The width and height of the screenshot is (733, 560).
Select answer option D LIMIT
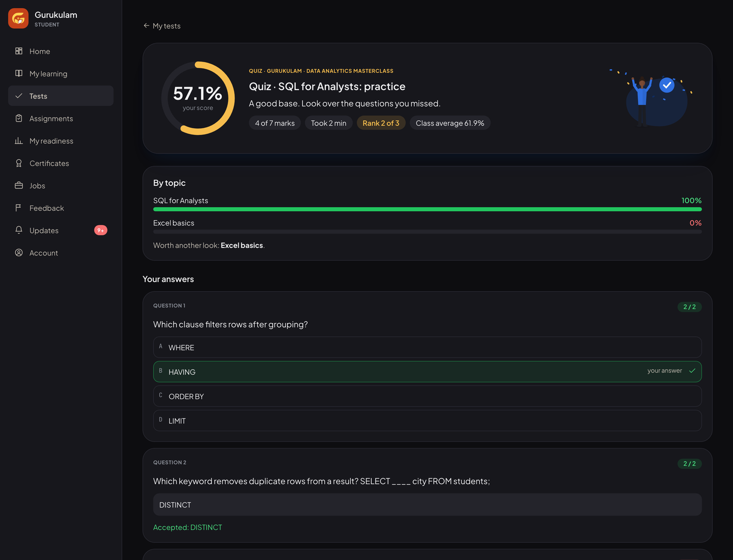428,421
